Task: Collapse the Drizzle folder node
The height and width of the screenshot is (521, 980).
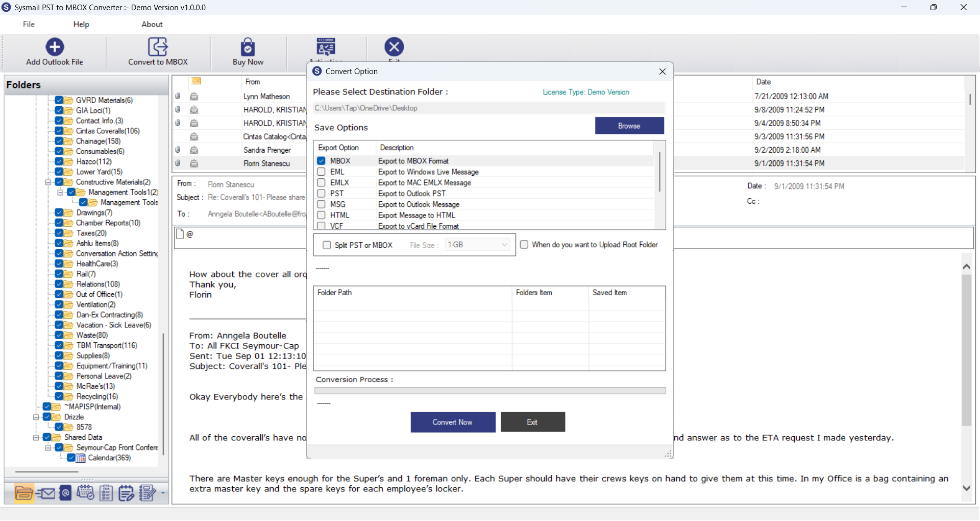Action: [x=36, y=417]
